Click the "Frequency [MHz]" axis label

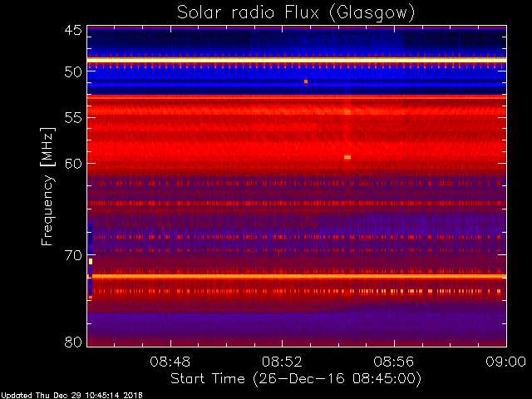coord(47,186)
